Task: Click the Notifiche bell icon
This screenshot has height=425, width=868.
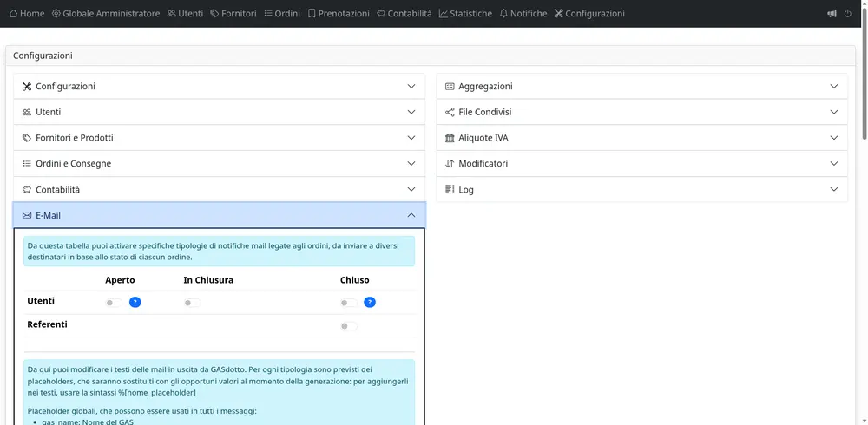Action: pyautogui.click(x=503, y=14)
